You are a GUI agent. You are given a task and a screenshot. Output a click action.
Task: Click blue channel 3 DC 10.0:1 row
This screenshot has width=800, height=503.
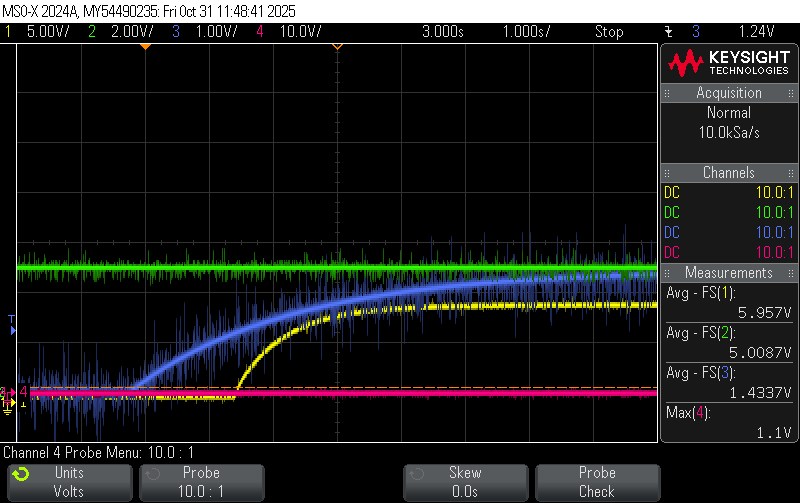pyautogui.click(x=729, y=233)
